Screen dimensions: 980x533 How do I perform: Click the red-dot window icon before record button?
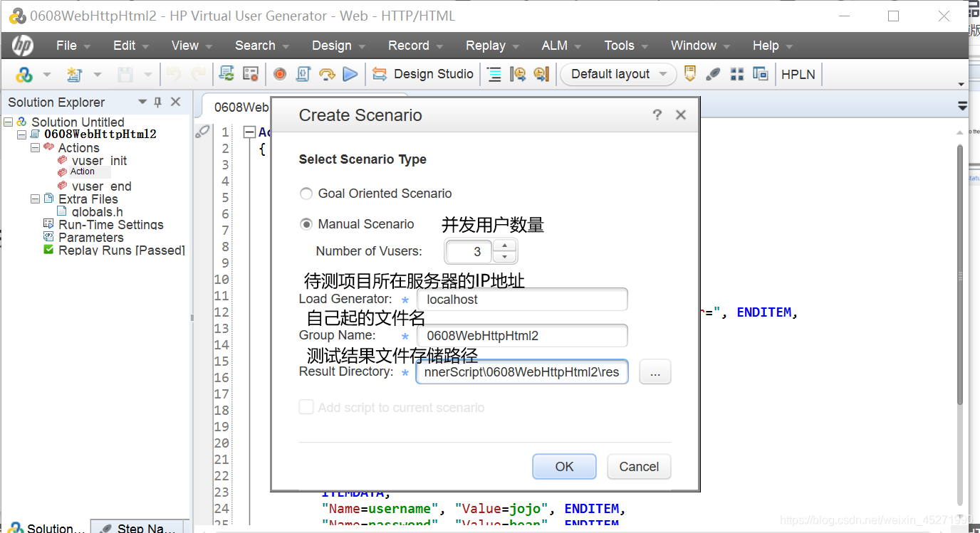250,74
